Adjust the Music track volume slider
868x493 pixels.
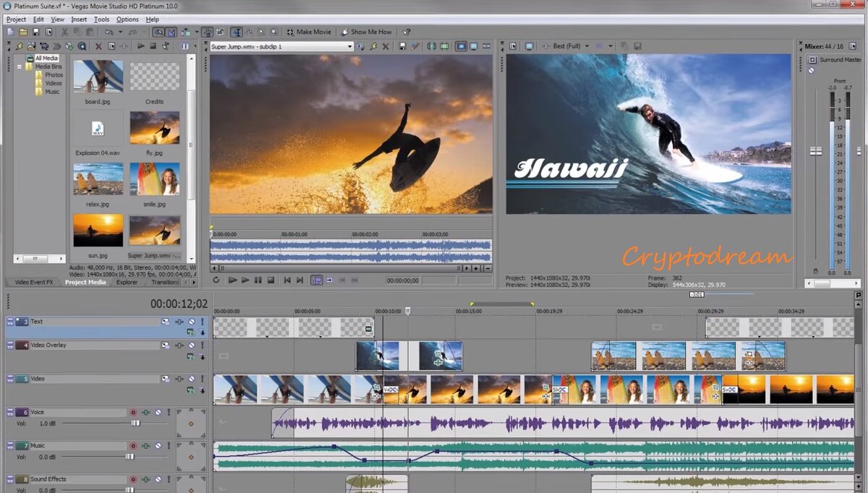(129, 457)
